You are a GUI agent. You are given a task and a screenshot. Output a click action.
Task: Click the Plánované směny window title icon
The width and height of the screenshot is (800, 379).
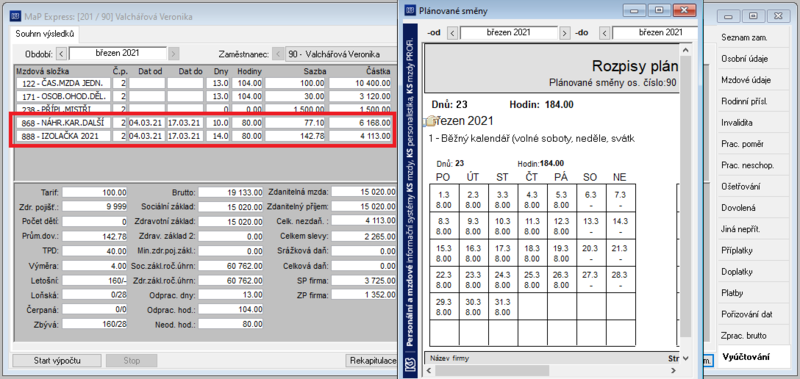[410, 10]
